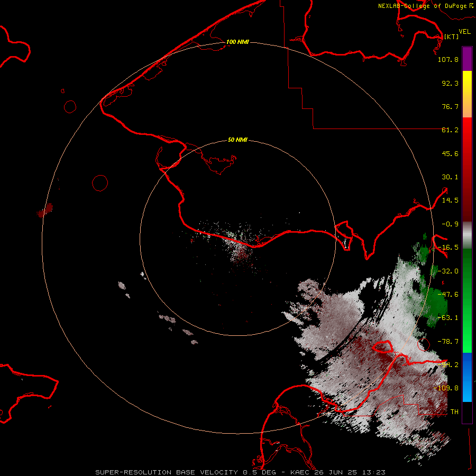Click the -32.0 velocity scale value

448,271
